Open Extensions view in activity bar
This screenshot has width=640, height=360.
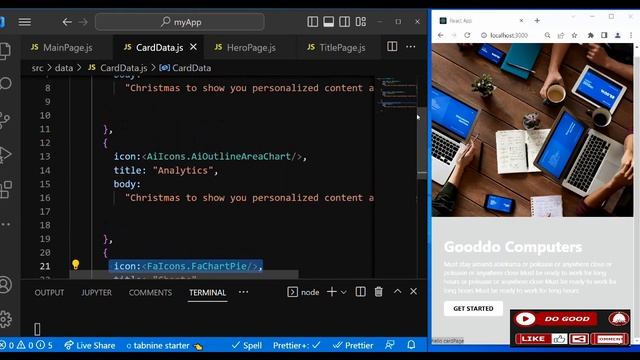click(x=6, y=190)
